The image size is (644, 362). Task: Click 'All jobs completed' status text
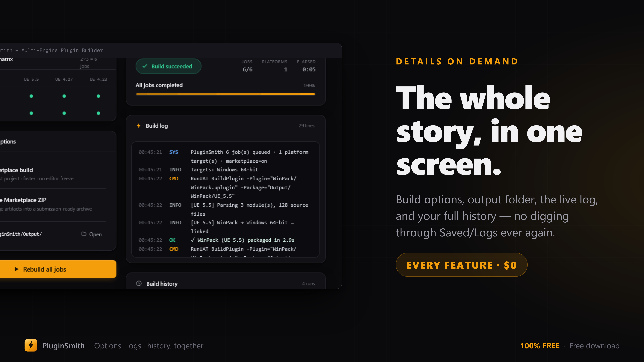[x=159, y=85]
